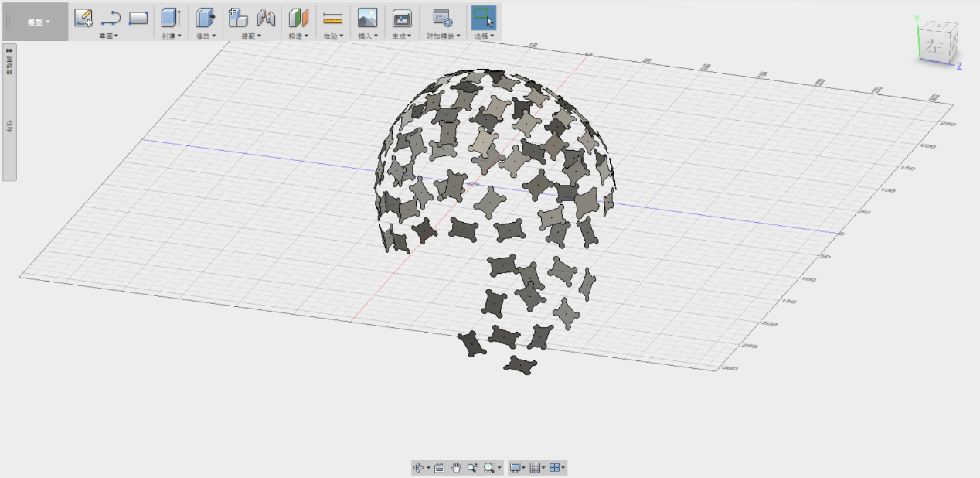The height and width of the screenshot is (478, 980).
Task: Open the 插入 menu
Action: 367,36
